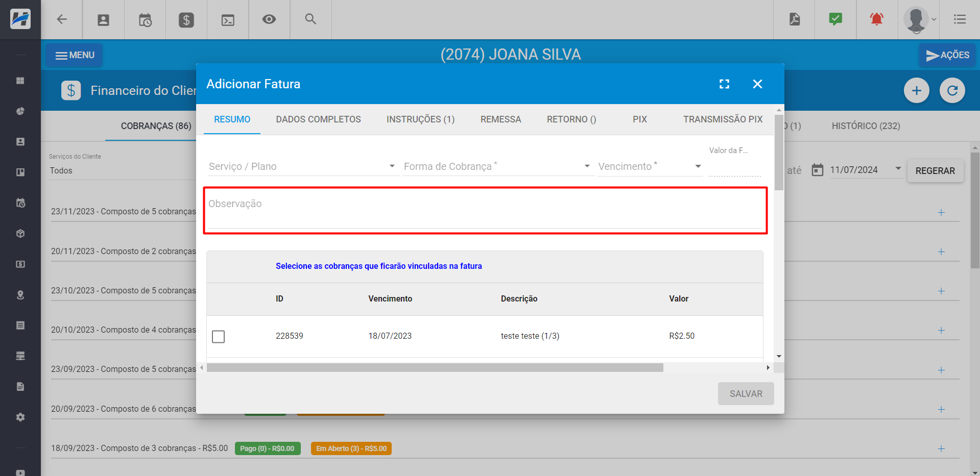This screenshot has height=476, width=980.
Task: Click the magnifier search icon in toolbar
Action: point(310,19)
